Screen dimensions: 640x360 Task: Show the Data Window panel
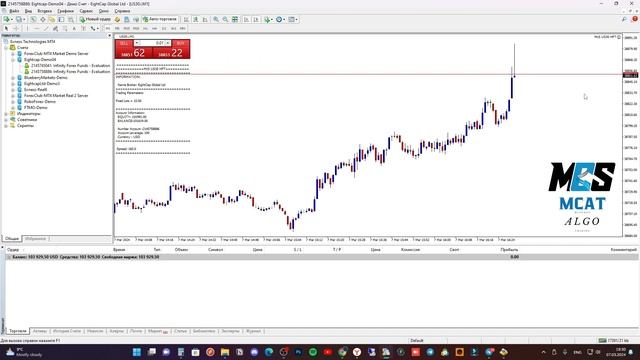click(42, 19)
